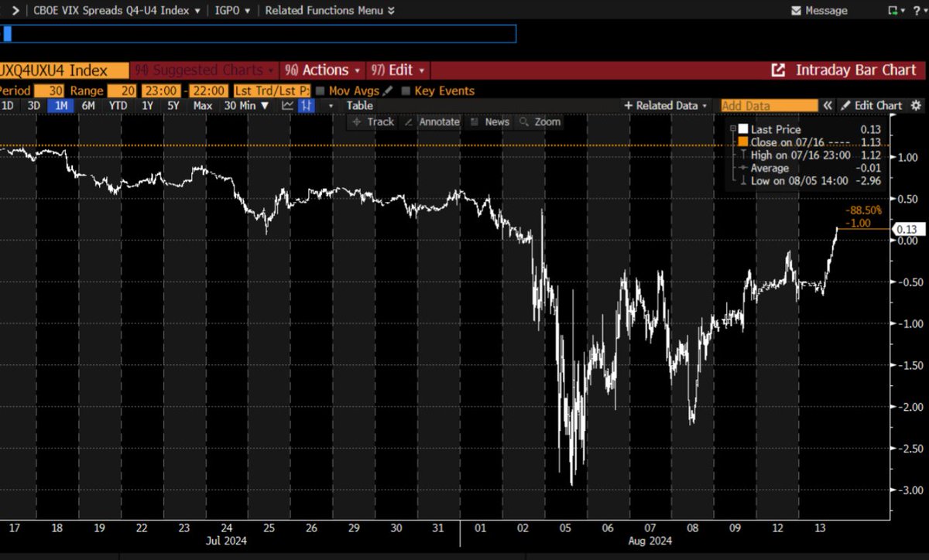Open the 97) Edit dropdown
This screenshot has width=929, height=560.
click(x=397, y=70)
